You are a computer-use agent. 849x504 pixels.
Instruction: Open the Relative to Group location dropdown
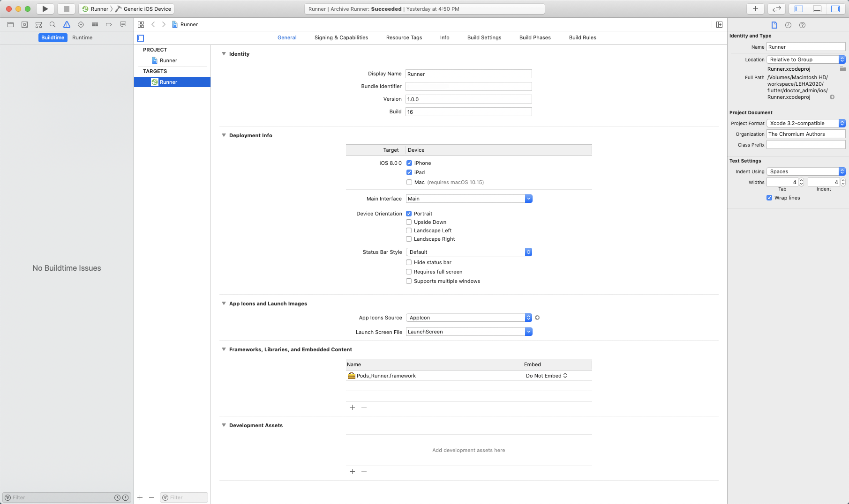[806, 59]
